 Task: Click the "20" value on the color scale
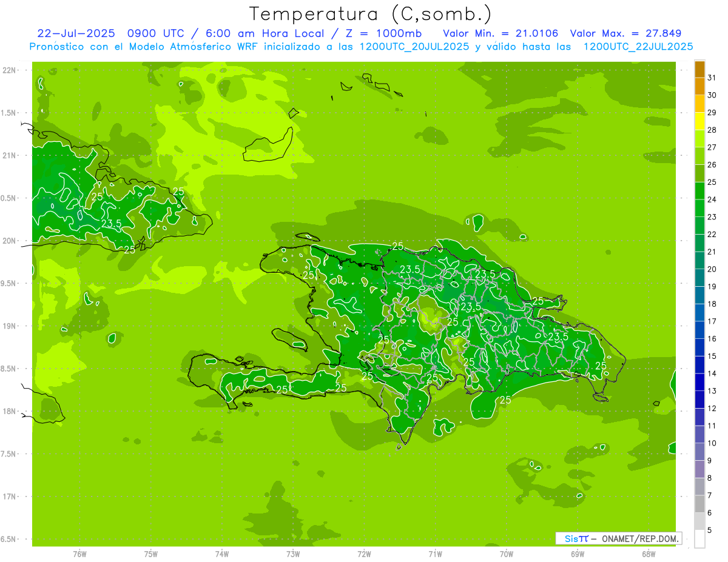712,269
